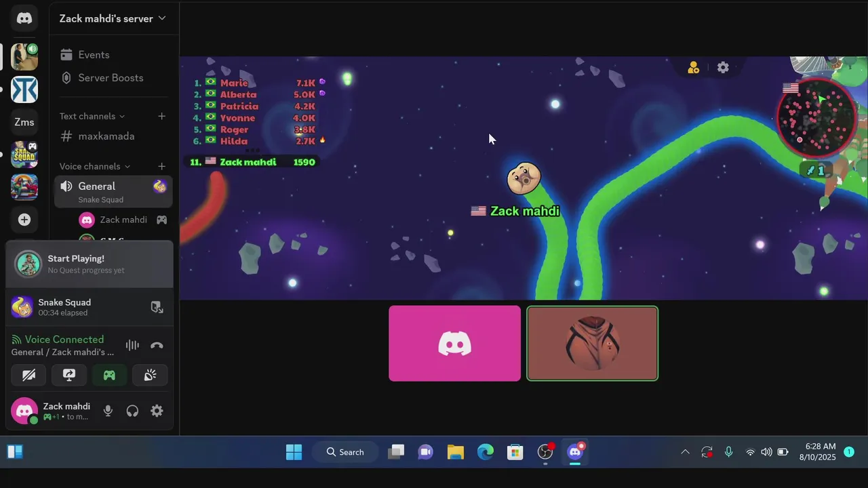Open Microsoft Edge from the taskbar
Viewport: 868px width, 488px height.
click(486, 452)
